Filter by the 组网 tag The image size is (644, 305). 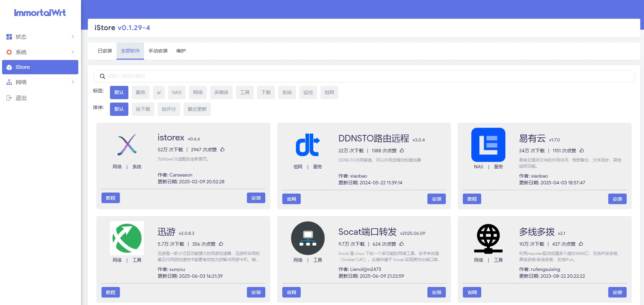coord(329,92)
